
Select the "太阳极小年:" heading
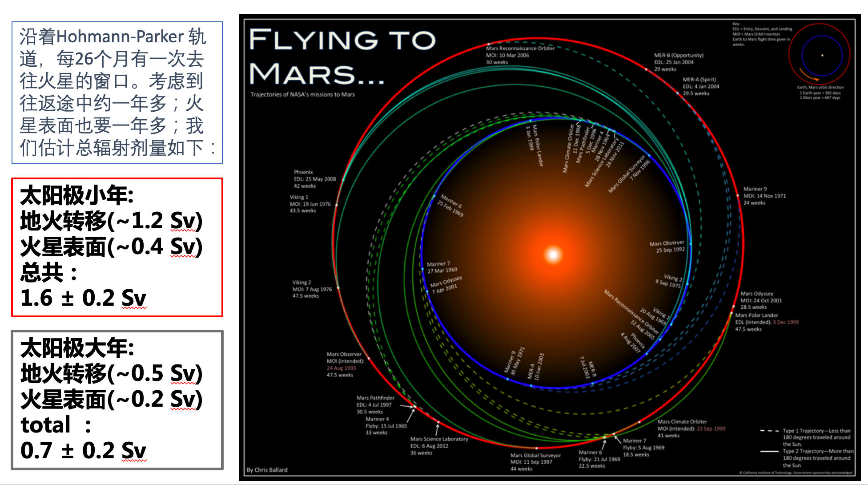[77, 195]
